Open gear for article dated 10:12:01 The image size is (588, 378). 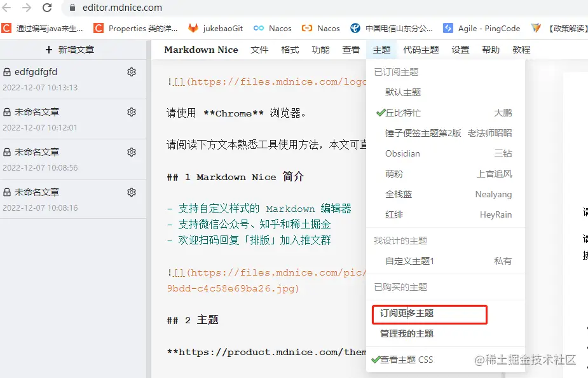point(131,112)
